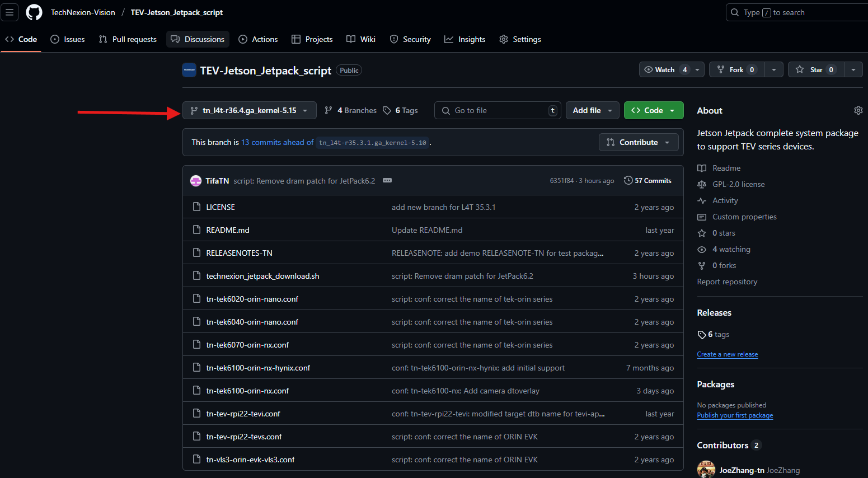Star the repository with the Star button
This screenshot has height=478, width=868.
pyautogui.click(x=816, y=69)
